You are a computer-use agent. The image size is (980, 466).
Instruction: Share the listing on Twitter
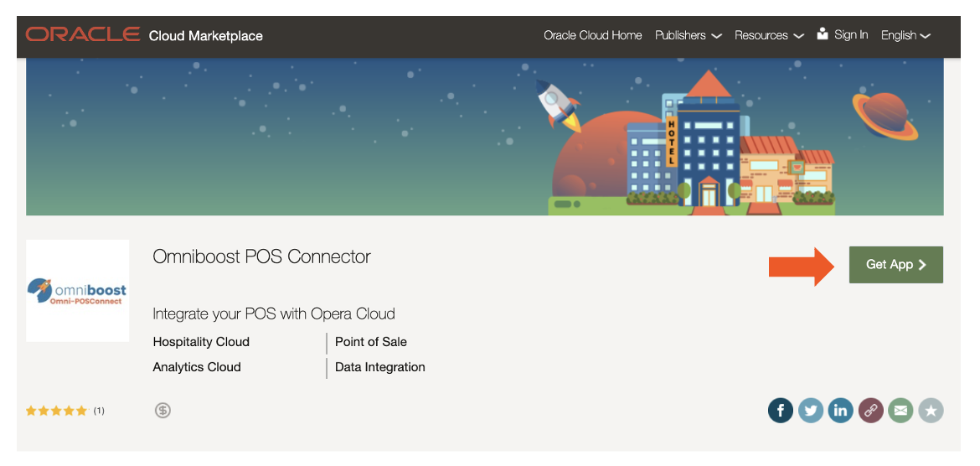coord(810,411)
